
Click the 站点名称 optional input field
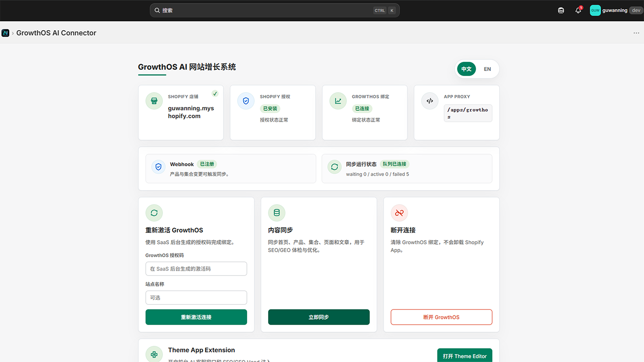pyautogui.click(x=196, y=298)
